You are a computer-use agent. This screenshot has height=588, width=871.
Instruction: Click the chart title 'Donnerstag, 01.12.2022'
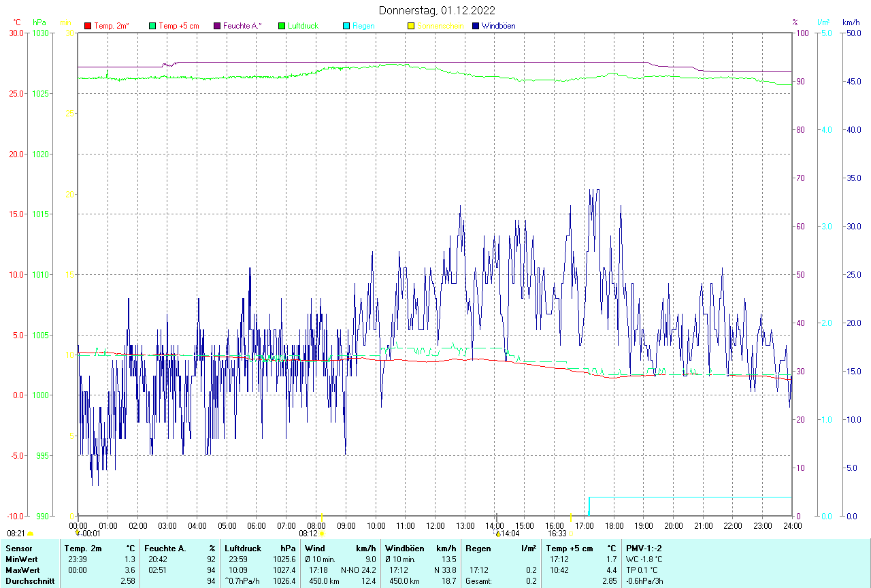[437, 10]
